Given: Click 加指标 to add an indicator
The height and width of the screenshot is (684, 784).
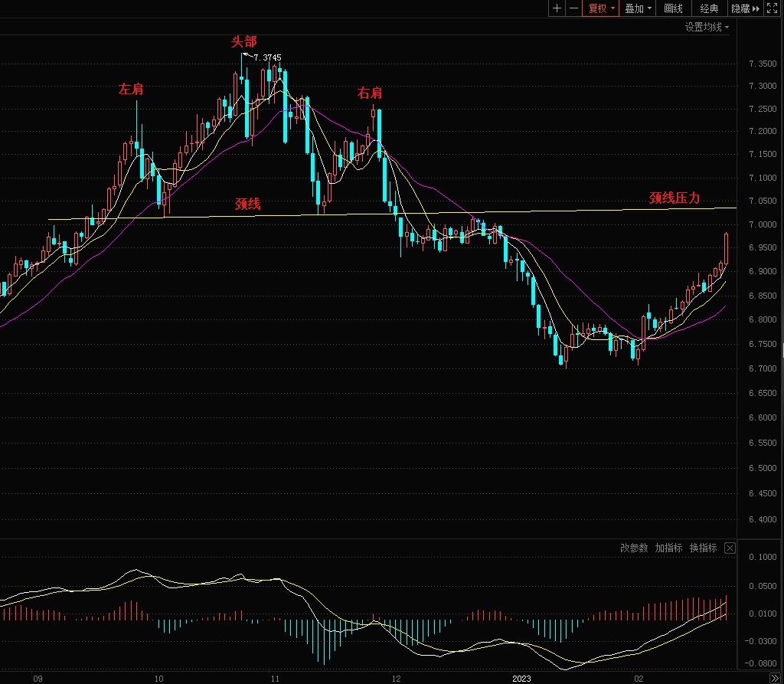Looking at the screenshot, I should pyautogui.click(x=668, y=548).
